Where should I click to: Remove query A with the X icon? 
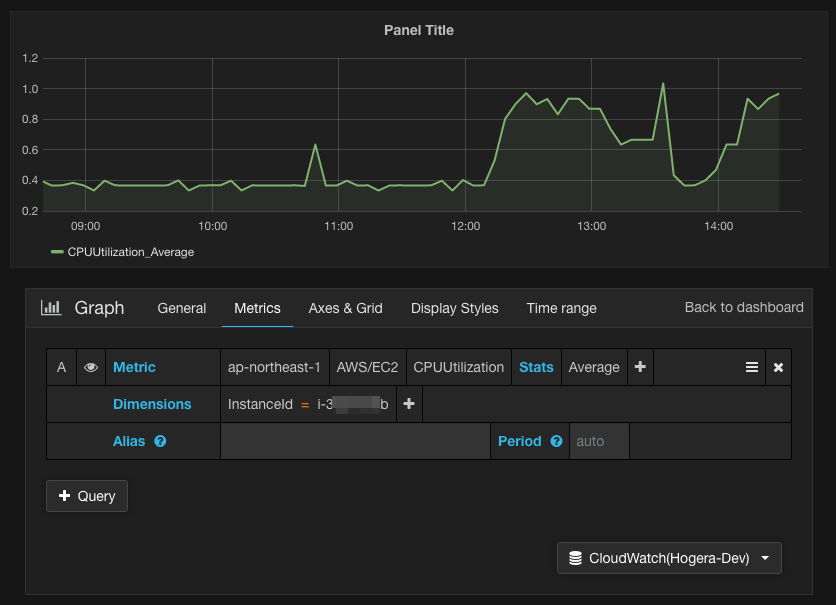(778, 367)
